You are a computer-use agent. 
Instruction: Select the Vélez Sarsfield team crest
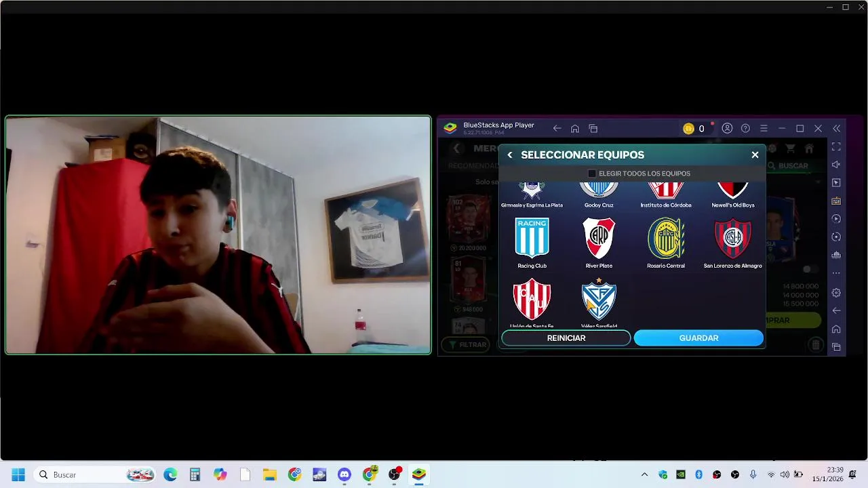[599, 299]
